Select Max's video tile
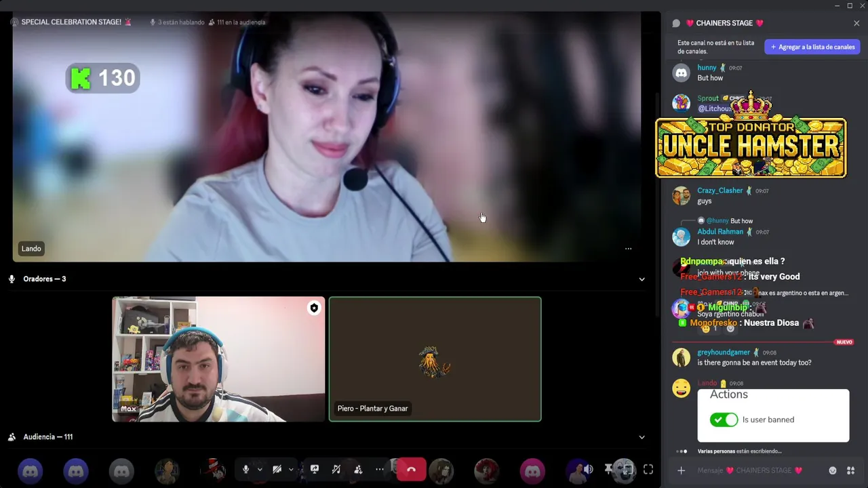The image size is (868, 488). (218, 359)
